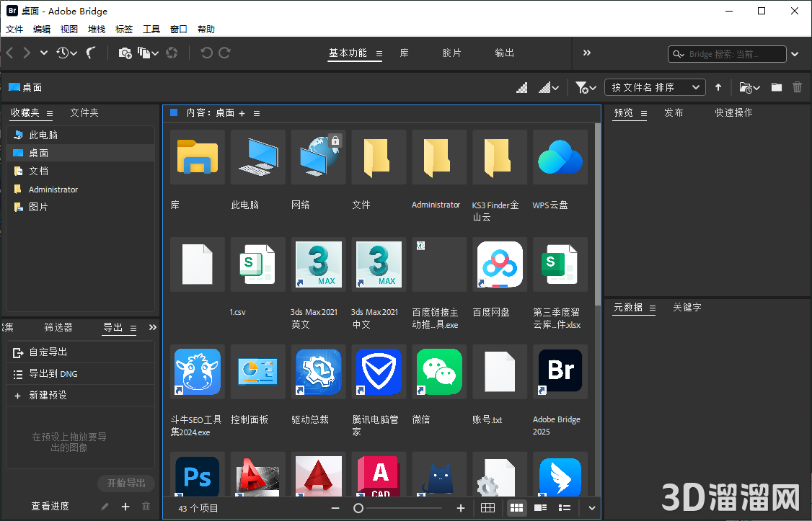Click 自定导出 export option
This screenshot has width=812, height=521.
[x=81, y=352]
